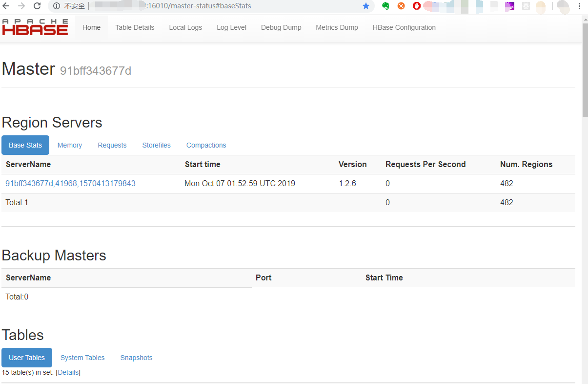Click the Details link for tables
The width and height of the screenshot is (588, 384).
68,372
